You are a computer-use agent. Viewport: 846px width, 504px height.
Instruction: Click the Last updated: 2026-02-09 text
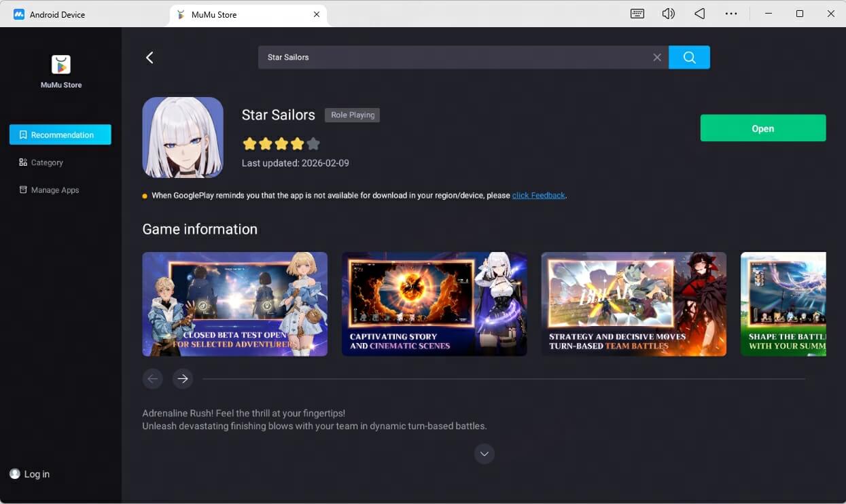tap(296, 163)
